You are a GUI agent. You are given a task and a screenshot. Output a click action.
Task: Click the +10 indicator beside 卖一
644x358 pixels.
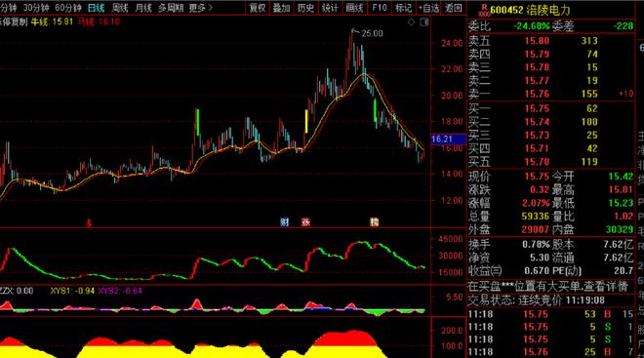[625, 94]
